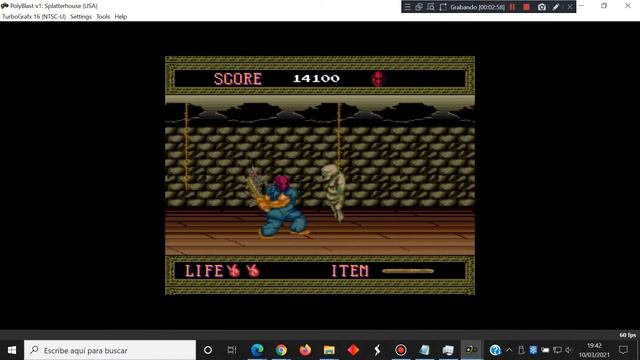Screen dimensions: 640x360
Task: Launch Google Chrome from the taskbar
Action: pos(281,350)
